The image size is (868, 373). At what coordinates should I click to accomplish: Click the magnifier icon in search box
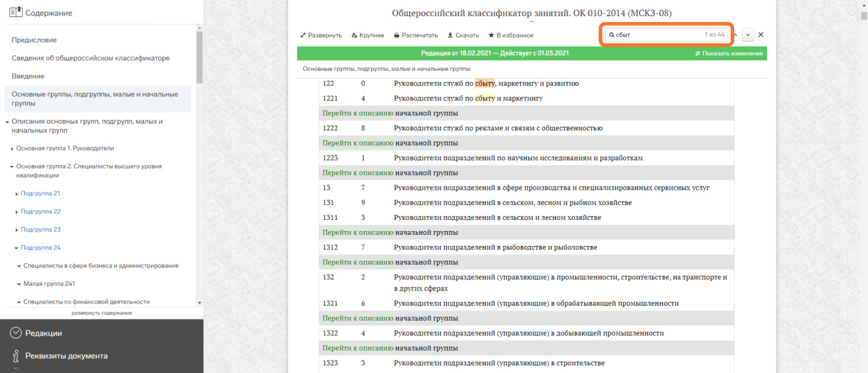point(612,35)
